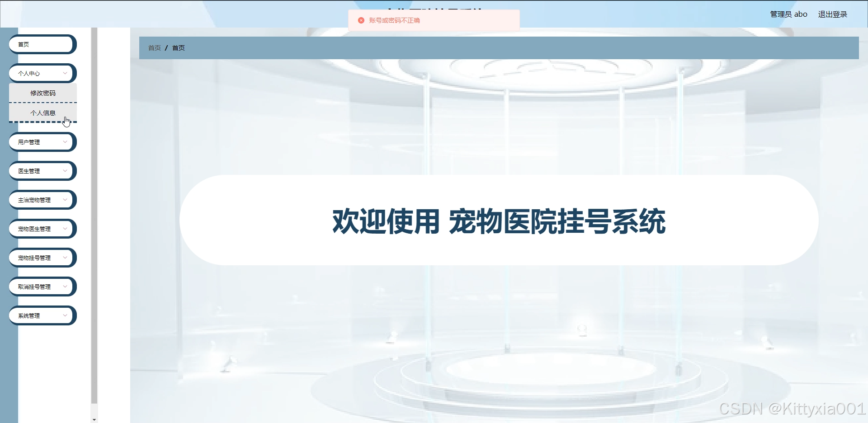
Task: Click the red error icon in the toast
Action: [361, 20]
